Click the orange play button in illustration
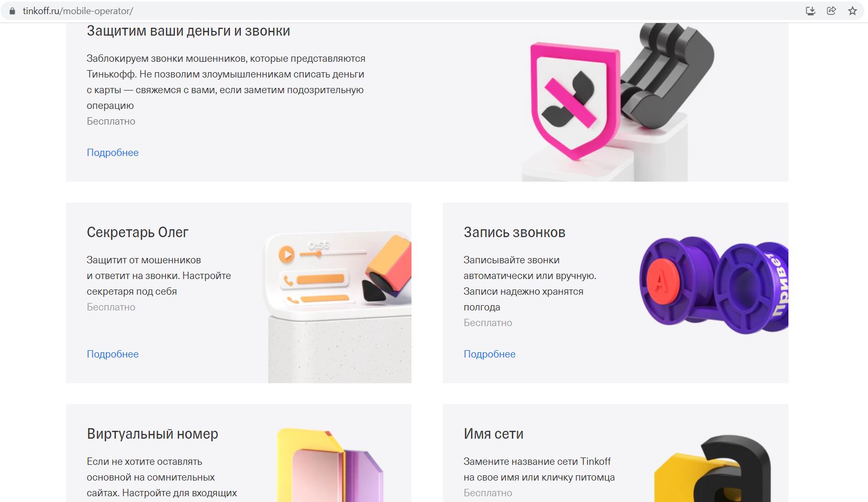This screenshot has height=502, width=868. (x=286, y=255)
